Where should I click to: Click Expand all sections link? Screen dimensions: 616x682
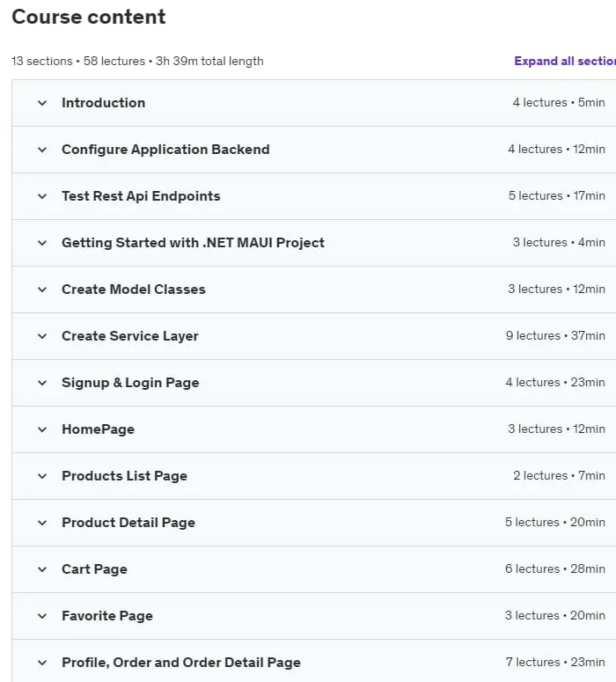click(565, 61)
